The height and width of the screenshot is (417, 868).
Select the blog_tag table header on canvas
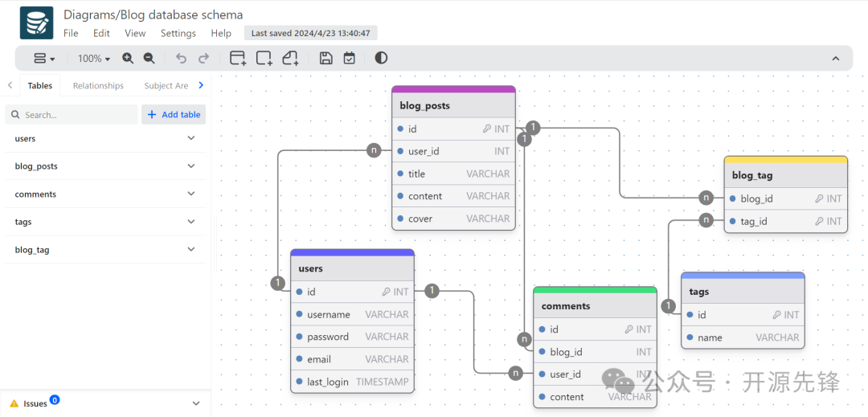(x=786, y=175)
